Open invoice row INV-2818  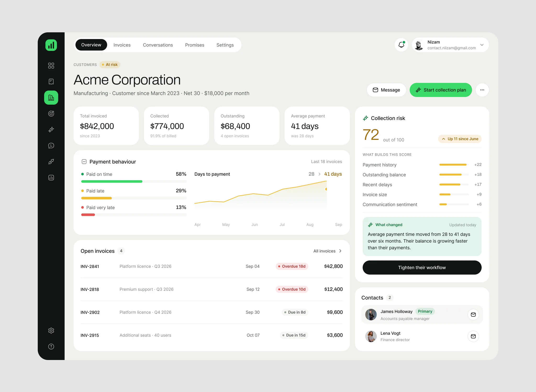211,289
